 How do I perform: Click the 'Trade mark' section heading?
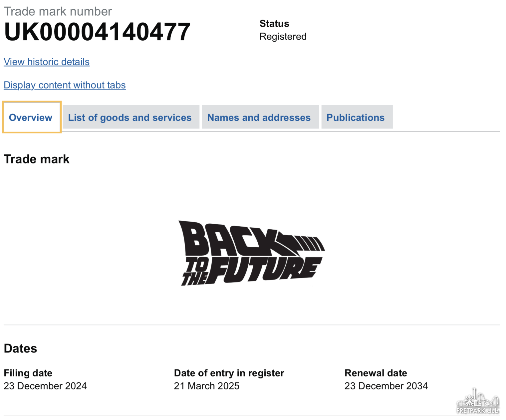[x=37, y=159]
